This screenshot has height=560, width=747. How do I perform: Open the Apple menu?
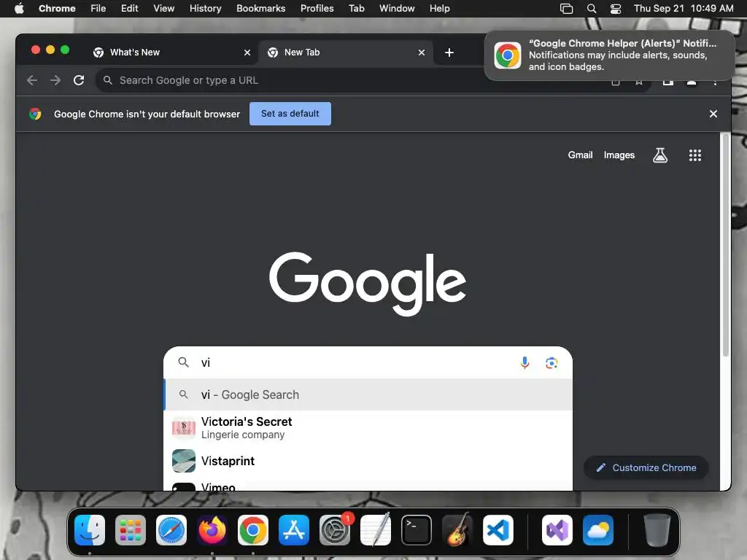tap(19, 8)
